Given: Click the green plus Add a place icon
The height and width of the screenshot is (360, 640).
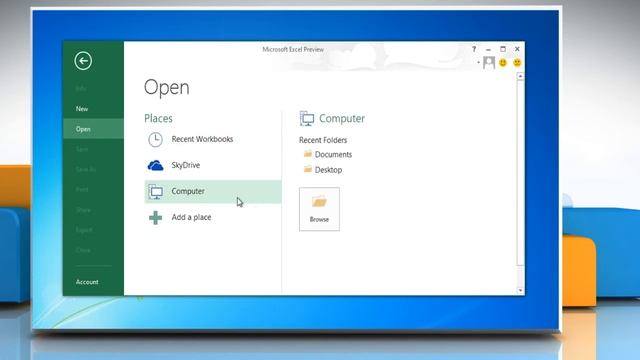Looking at the screenshot, I should click(155, 218).
